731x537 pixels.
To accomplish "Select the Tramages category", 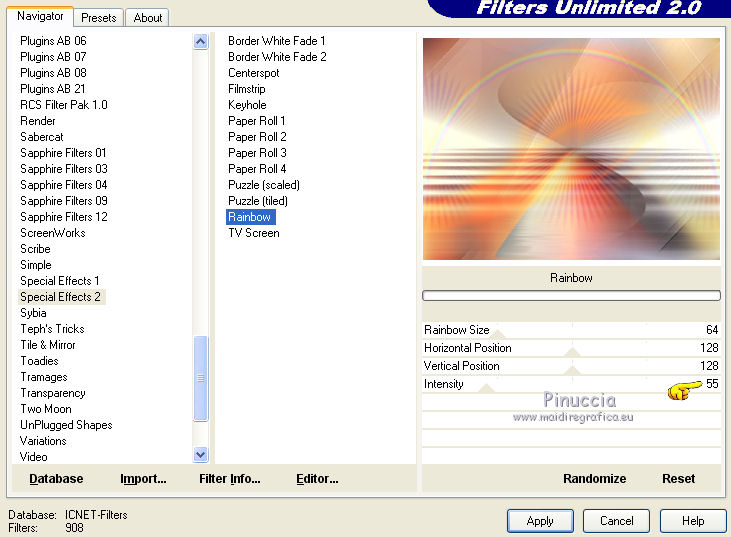I will point(44,377).
